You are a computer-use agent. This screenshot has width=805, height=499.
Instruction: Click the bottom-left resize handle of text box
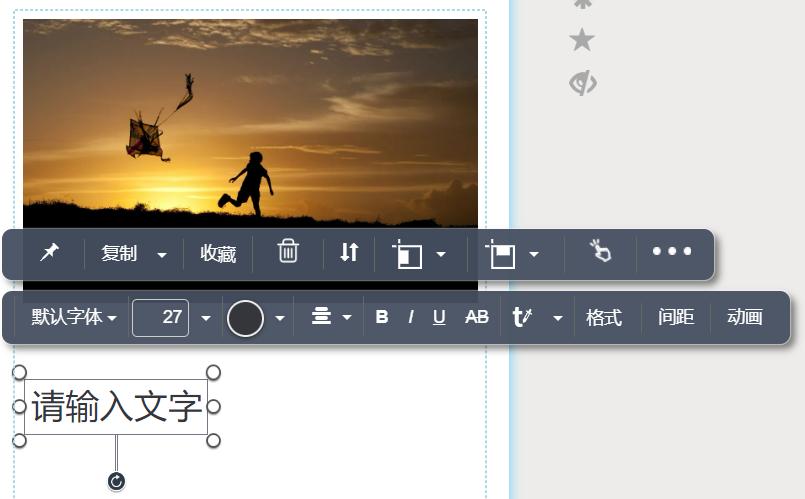(x=19, y=440)
